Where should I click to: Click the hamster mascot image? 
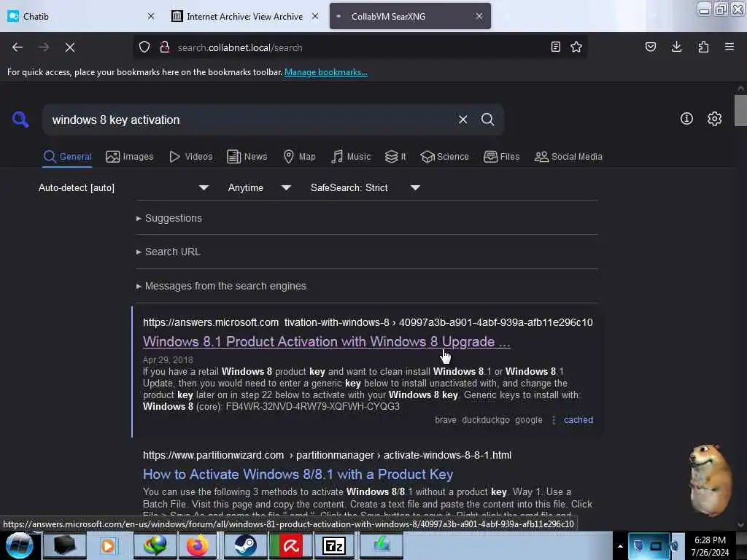tap(711, 480)
